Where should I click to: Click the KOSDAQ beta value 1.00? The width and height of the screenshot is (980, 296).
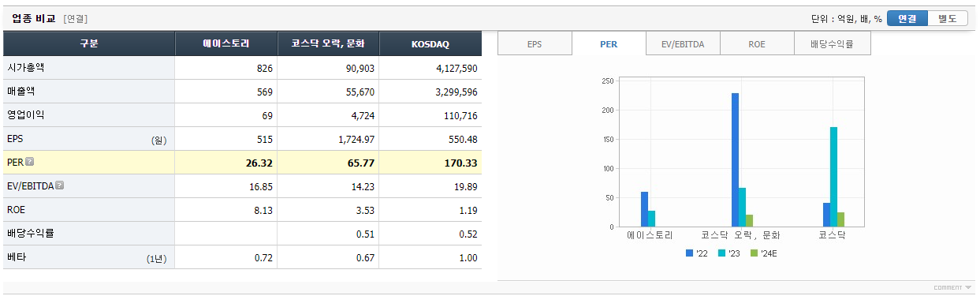point(468,258)
